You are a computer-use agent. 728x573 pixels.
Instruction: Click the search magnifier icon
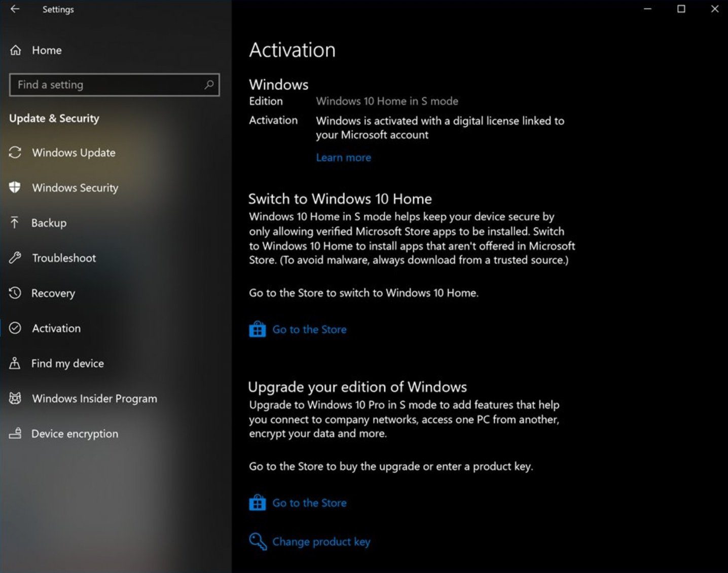pos(209,85)
